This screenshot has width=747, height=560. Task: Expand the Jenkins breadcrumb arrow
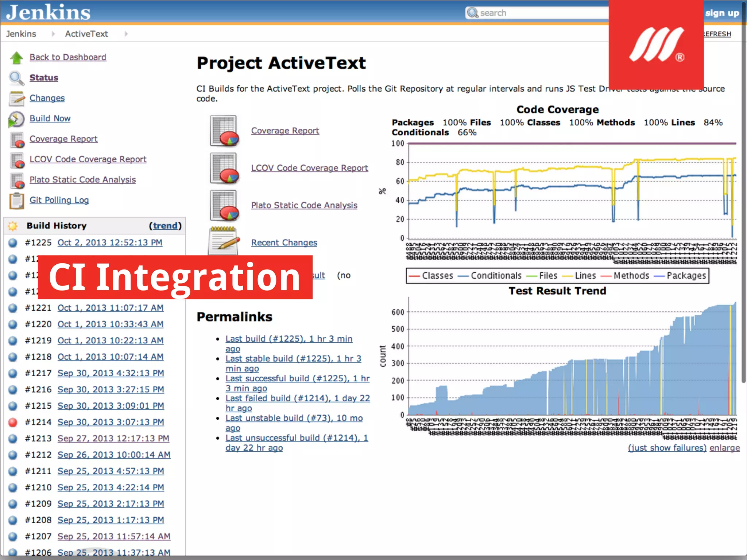[53, 34]
